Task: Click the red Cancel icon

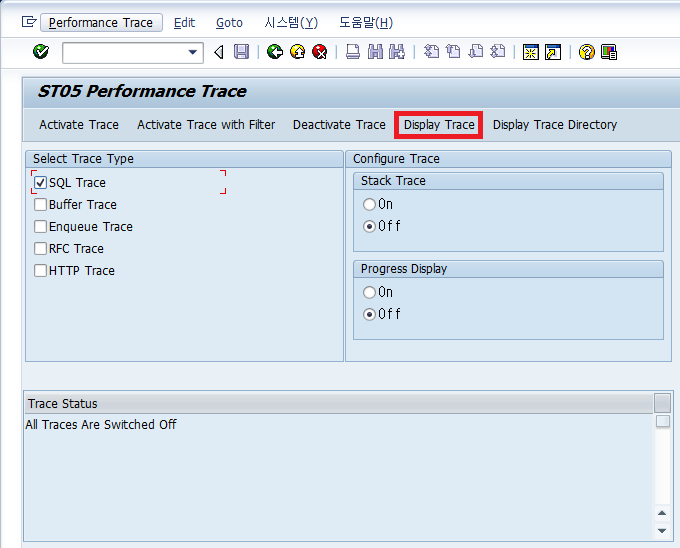Action: click(x=320, y=52)
